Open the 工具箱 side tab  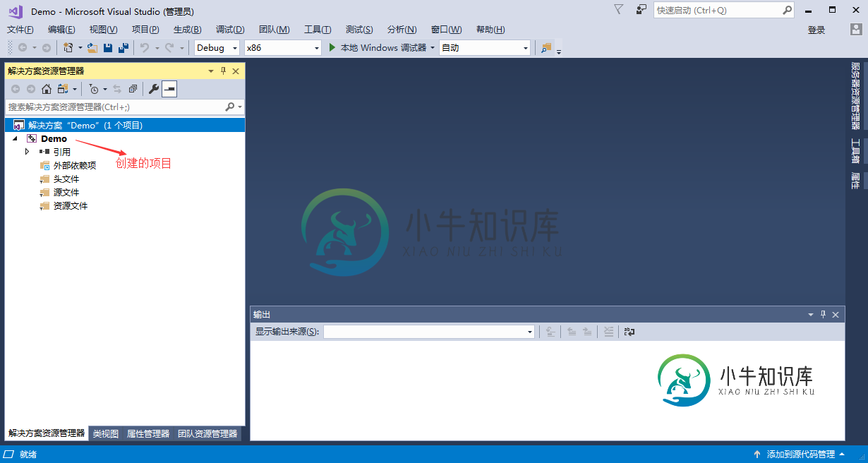pos(855,151)
